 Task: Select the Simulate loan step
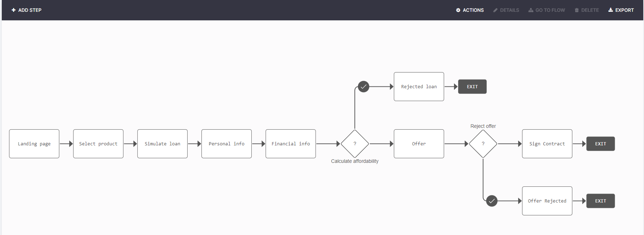[x=162, y=144]
